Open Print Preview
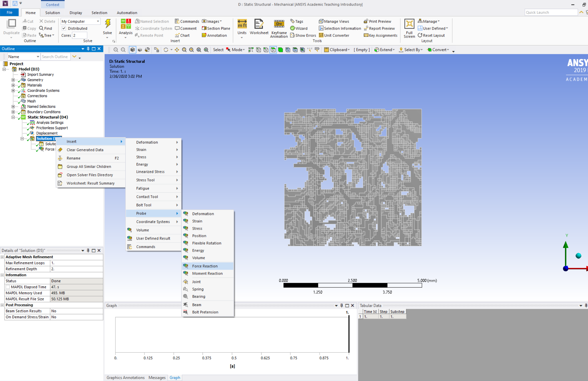 (x=377, y=21)
